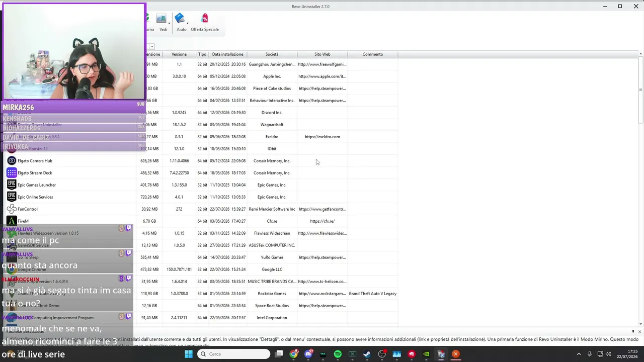Click the microphone tray icon
The width and height of the screenshot is (644, 362).
(589, 354)
